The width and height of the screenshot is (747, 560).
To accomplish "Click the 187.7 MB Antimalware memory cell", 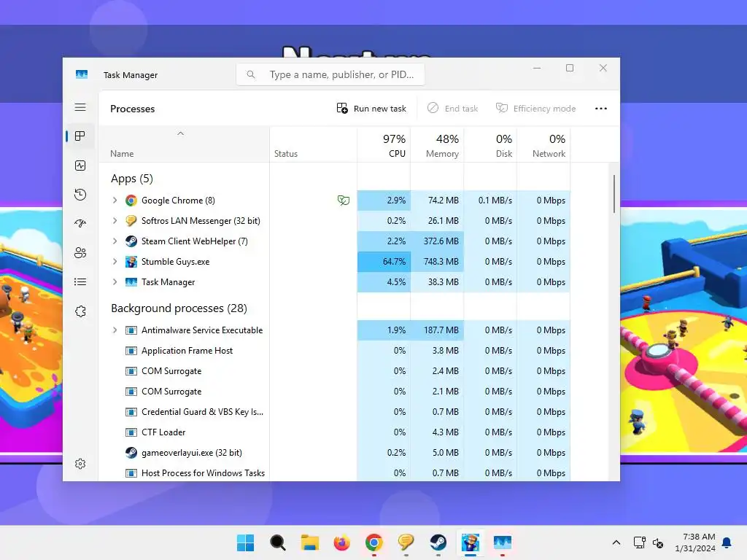I will pyautogui.click(x=438, y=330).
